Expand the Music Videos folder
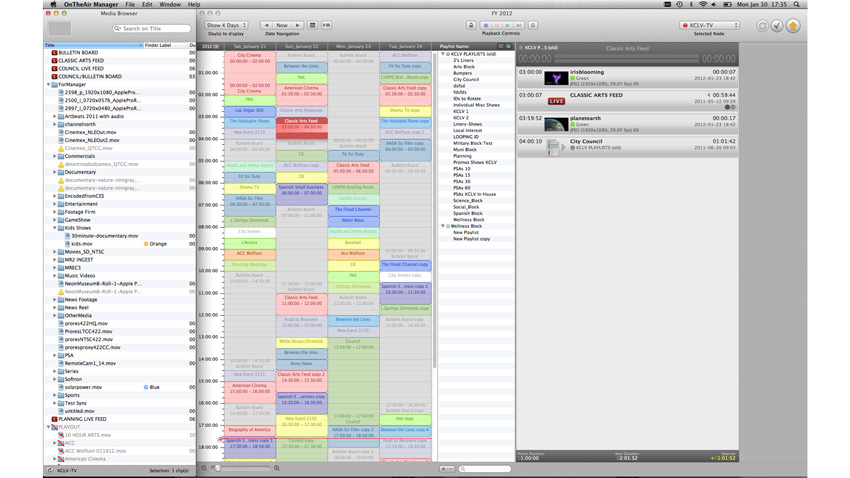Screen dimensions: 850x478 click(x=54, y=276)
